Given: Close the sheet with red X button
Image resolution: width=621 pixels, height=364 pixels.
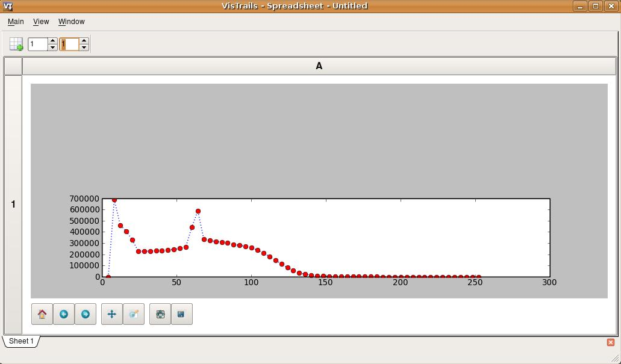Looking at the screenshot, I should tap(610, 342).
